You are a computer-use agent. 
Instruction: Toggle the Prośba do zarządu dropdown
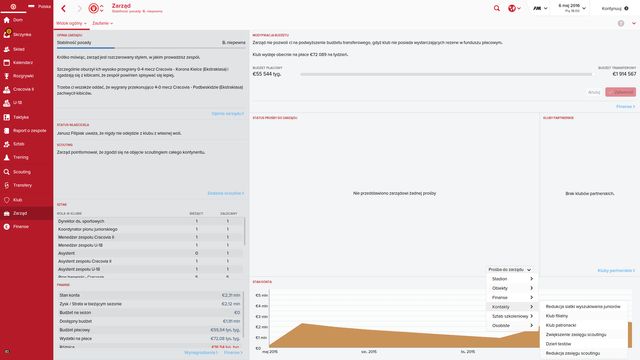(509, 270)
